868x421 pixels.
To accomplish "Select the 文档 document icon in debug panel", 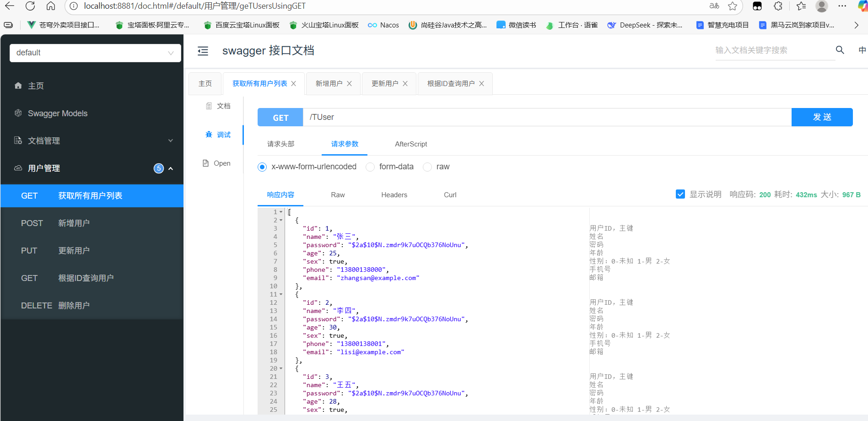I will point(209,106).
